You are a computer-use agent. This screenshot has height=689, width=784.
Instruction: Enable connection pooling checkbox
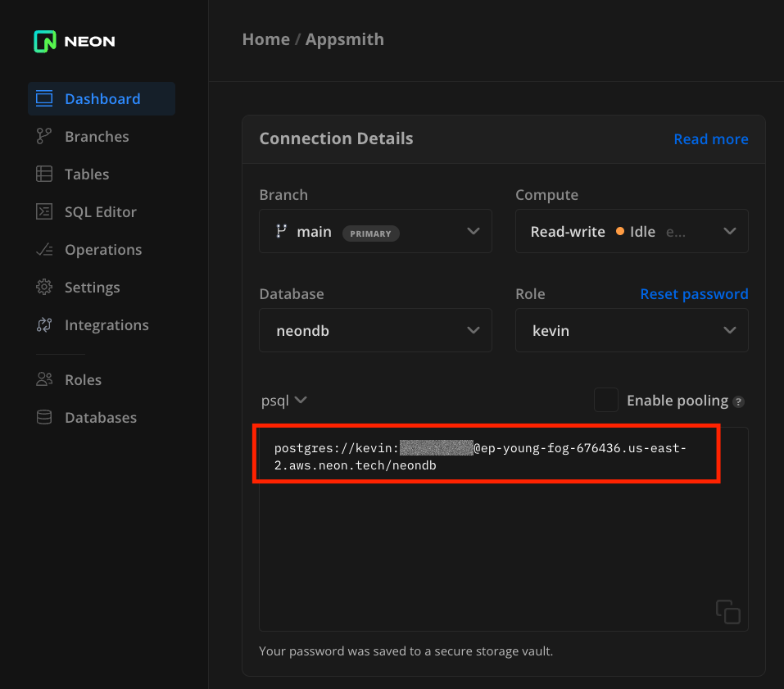click(x=606, y=400)
